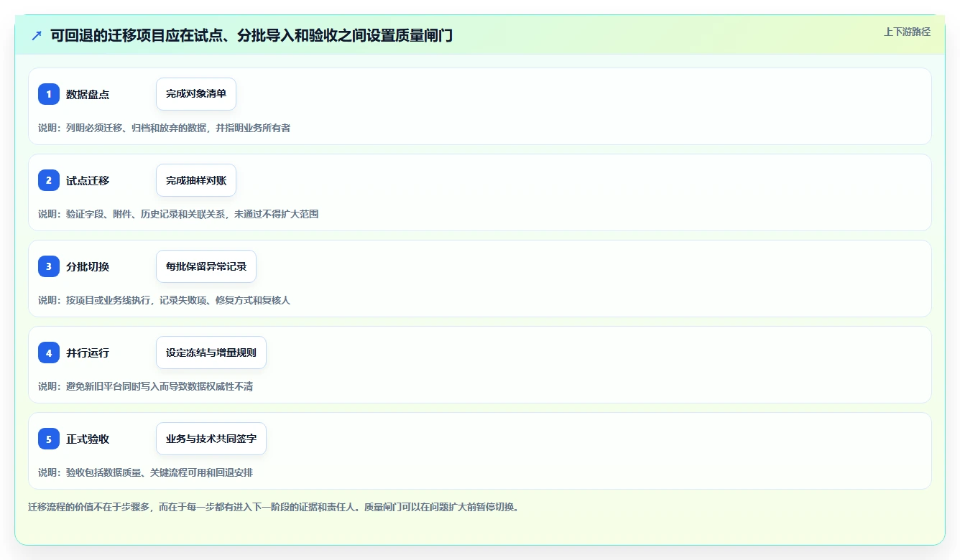Click the 上下游路径 label
This screenshot has height=560, width=960.
[x=907, y=32]
